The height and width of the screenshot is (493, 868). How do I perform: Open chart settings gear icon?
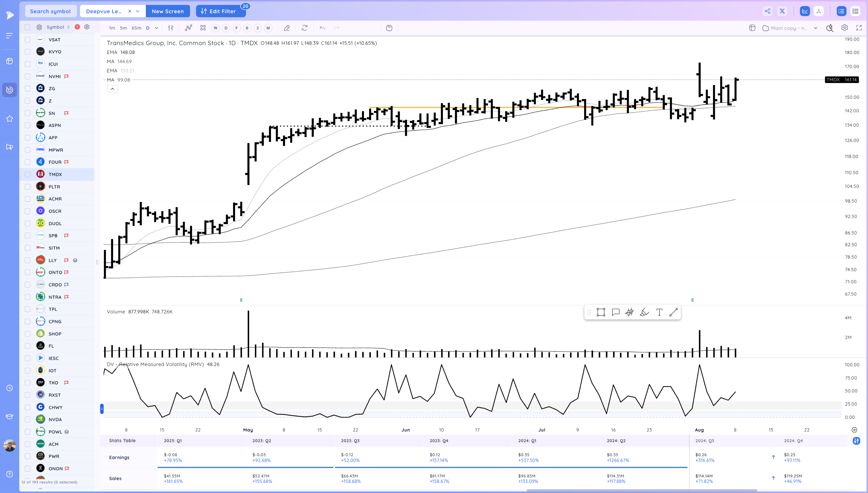tap(844, 28)
